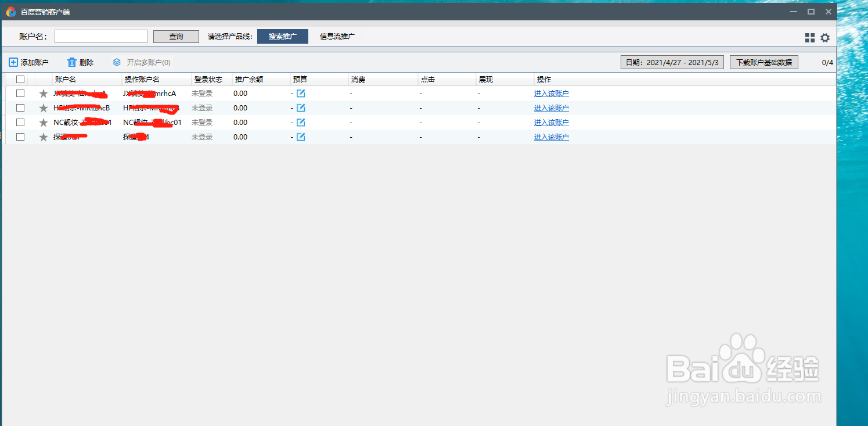Viewport: 868px width, 426px height.
Task: Sort by the 登录状态 column header
Action: tap(212, 79)
